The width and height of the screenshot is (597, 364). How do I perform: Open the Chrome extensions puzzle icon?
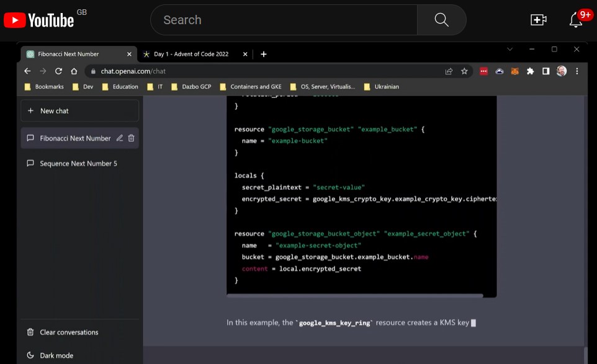(x=530, y=71)
